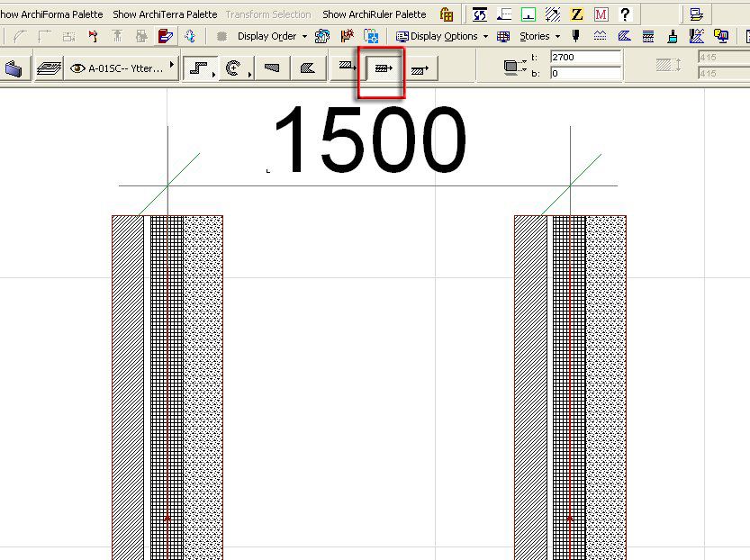Click the composite structures layered icon
This screenshot has height=560, width=750.
[648, 36]
